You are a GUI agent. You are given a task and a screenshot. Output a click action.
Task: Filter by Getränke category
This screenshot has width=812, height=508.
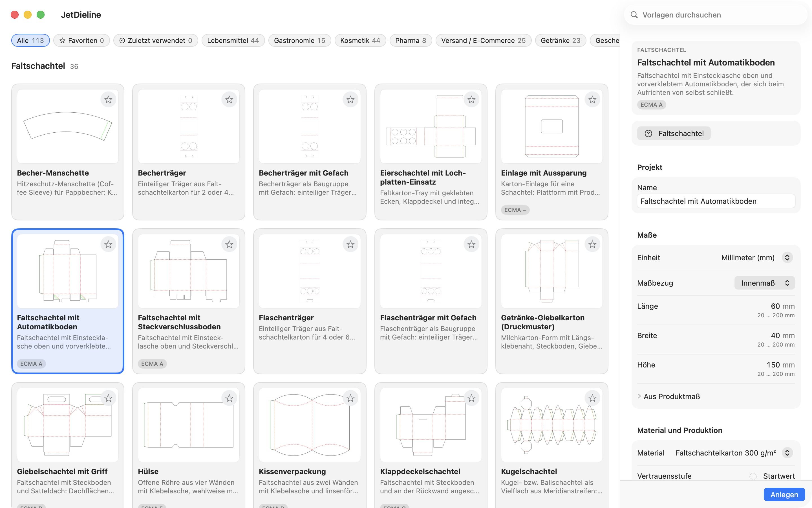560,40
